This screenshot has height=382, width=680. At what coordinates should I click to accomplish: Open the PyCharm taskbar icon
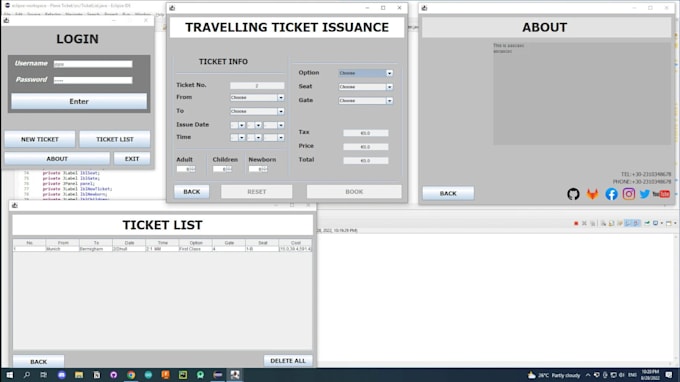(x=183, y=375)
